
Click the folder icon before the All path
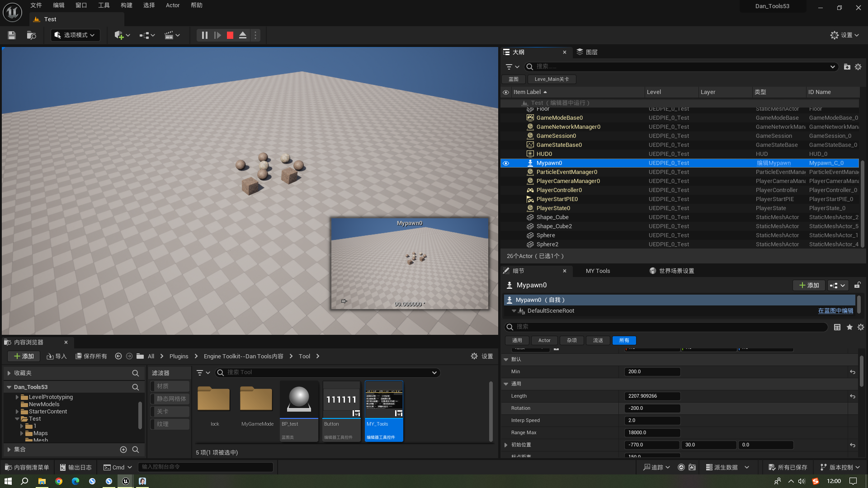click(x=140, y=357)
